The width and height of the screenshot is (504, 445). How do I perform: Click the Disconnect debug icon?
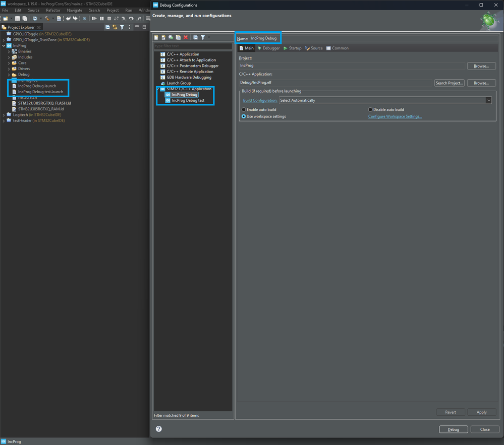coord(117,19)
